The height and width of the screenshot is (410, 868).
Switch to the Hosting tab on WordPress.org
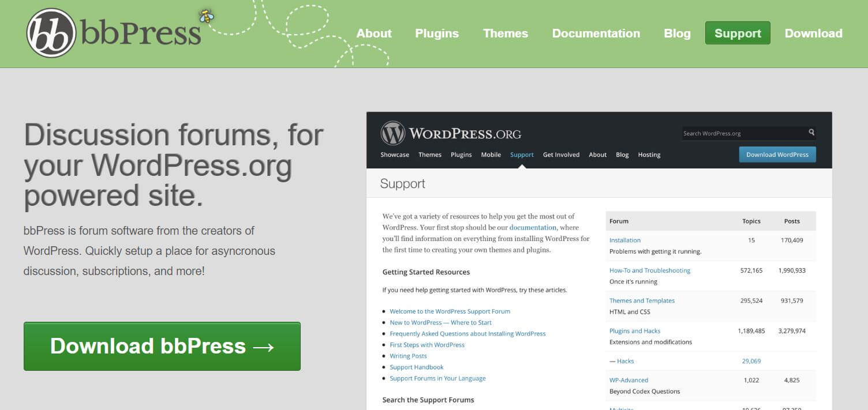[x=649, y=155]
